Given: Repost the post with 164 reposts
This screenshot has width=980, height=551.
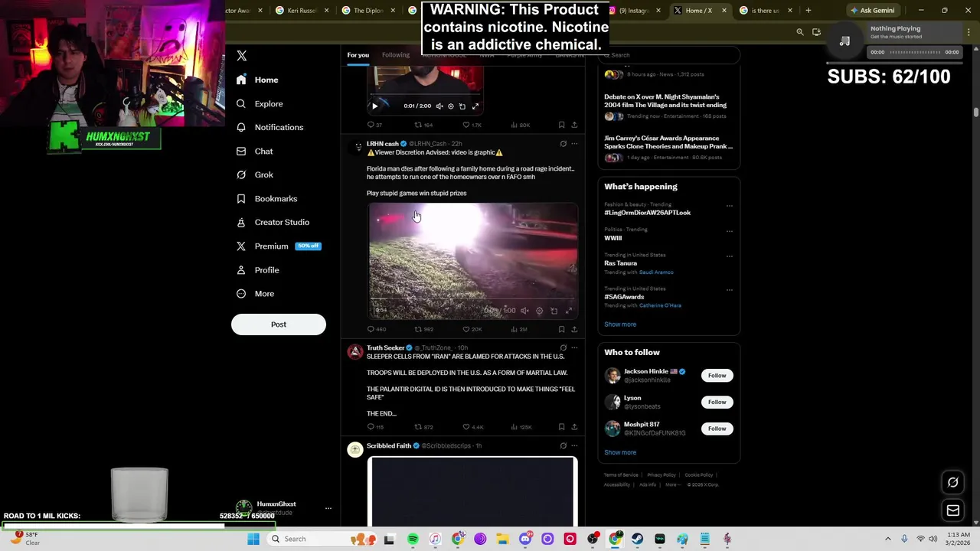Looking at the screenshot, I should 423,125.
